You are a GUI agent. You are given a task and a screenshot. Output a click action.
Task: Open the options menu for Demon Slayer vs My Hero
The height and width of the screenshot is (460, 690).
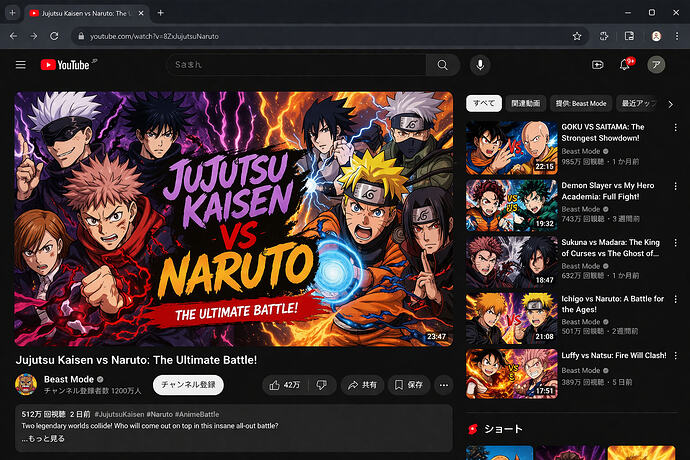(675, 186)
